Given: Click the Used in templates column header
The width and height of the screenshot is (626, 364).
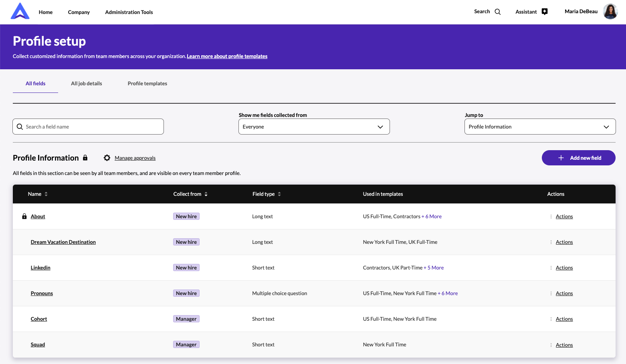Looking at the screenshot, I should coord(383,194).
